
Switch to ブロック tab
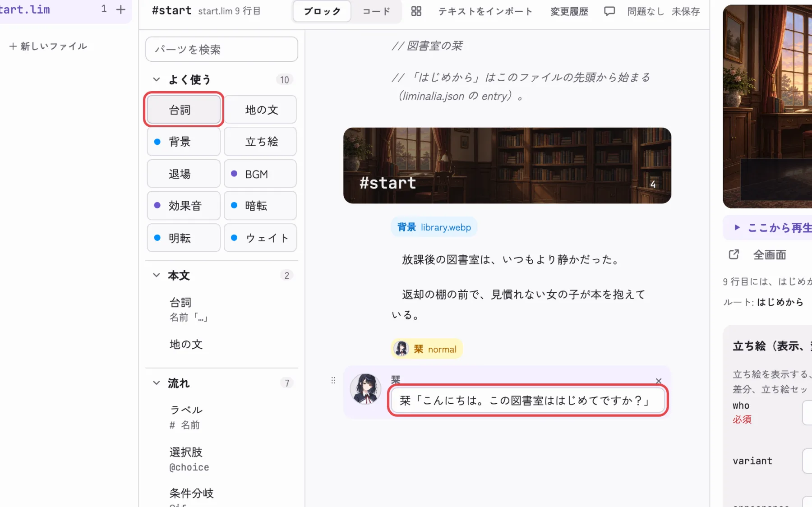(x=322, y=11)
